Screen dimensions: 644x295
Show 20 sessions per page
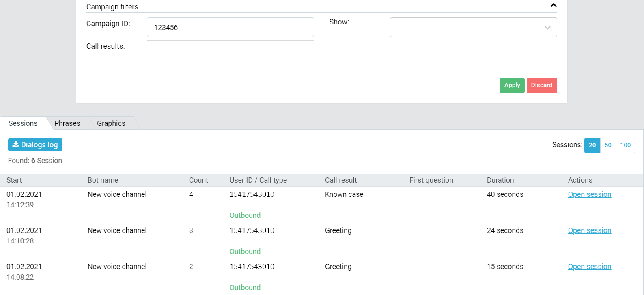coord(592,145)
